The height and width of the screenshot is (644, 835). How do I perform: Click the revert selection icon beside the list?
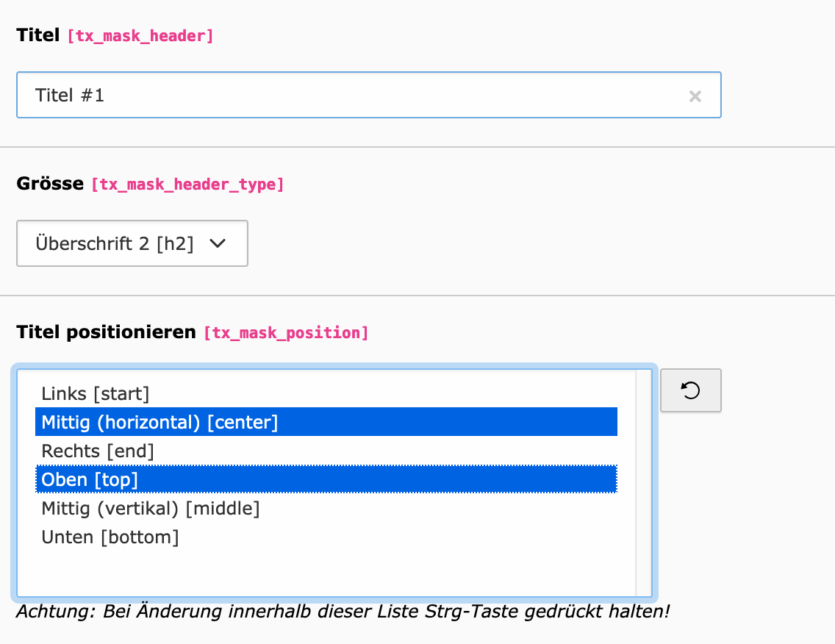pyautogui.click(x=690, y=390)
